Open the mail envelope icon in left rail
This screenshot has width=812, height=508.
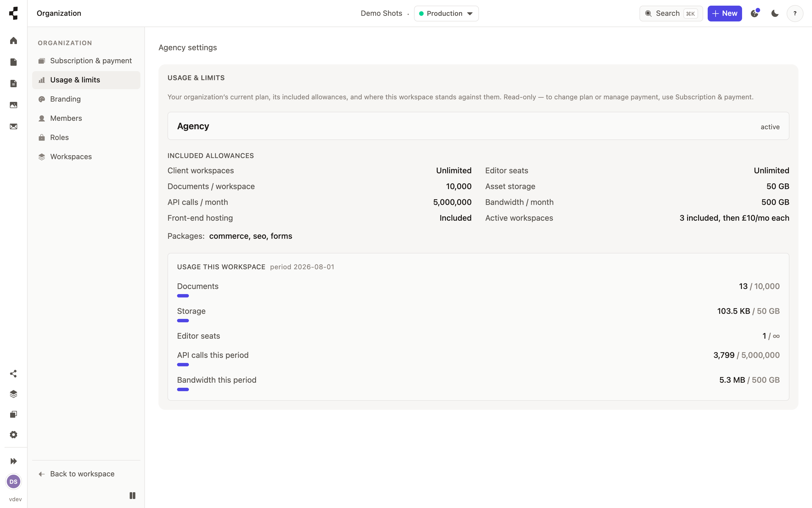(x=14, y=127)
